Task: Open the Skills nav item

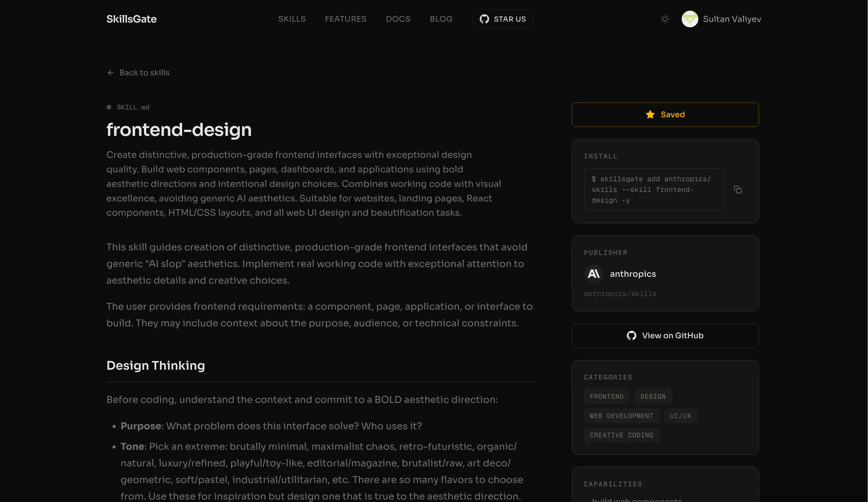Action: pos(292,19)
